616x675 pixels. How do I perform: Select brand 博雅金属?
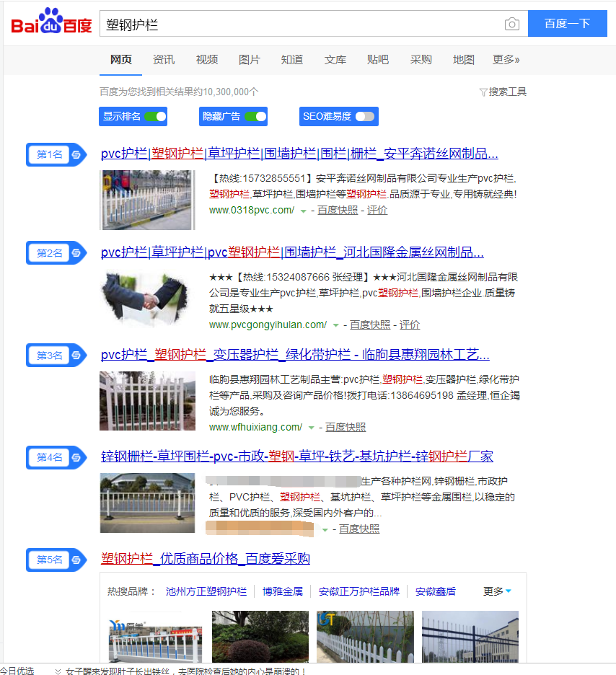[283, 591]
